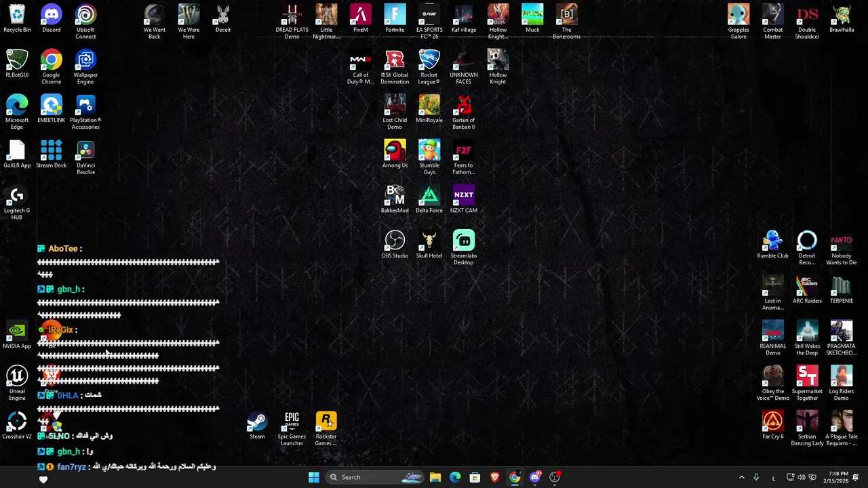Launch Steam from the desktop
Viewport: 868px width, 488px height.
tap(257, 425)
